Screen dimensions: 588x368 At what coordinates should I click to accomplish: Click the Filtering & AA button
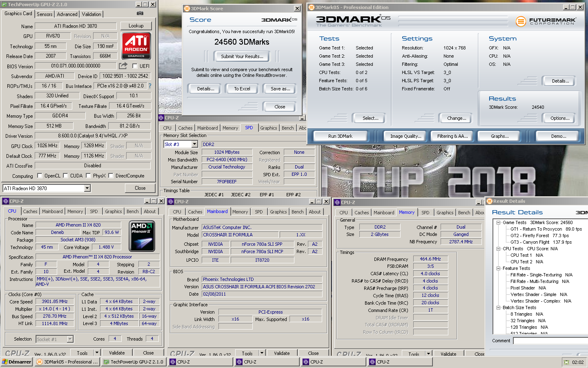pyautogui.click(x=452, y=136)
